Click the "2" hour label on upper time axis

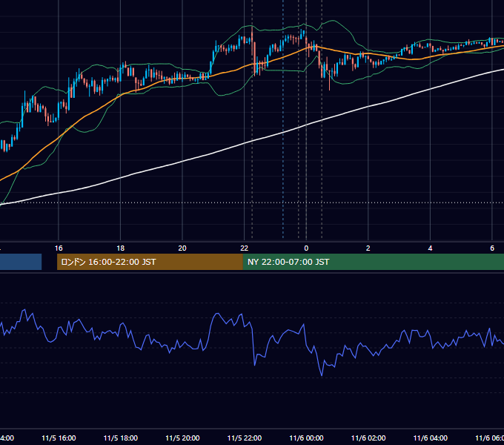pyautogui.click(x=368, y=248)
